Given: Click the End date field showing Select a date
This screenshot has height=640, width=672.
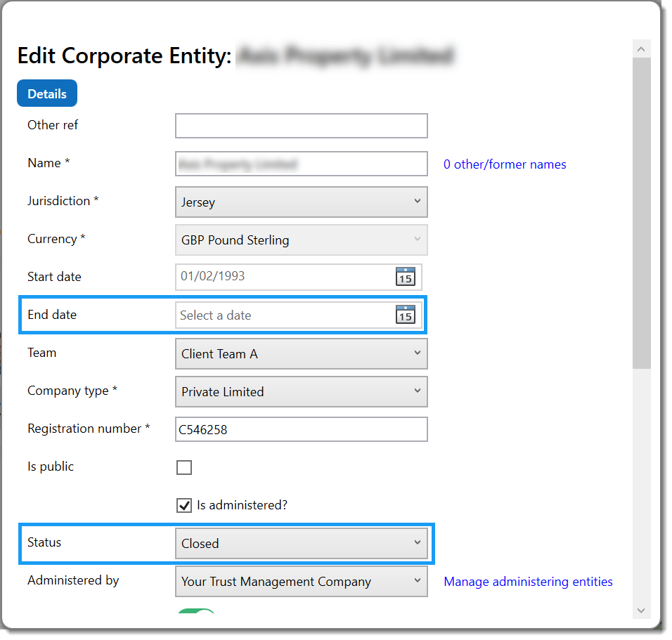Looking at the screenshot, I should point(281,315).
